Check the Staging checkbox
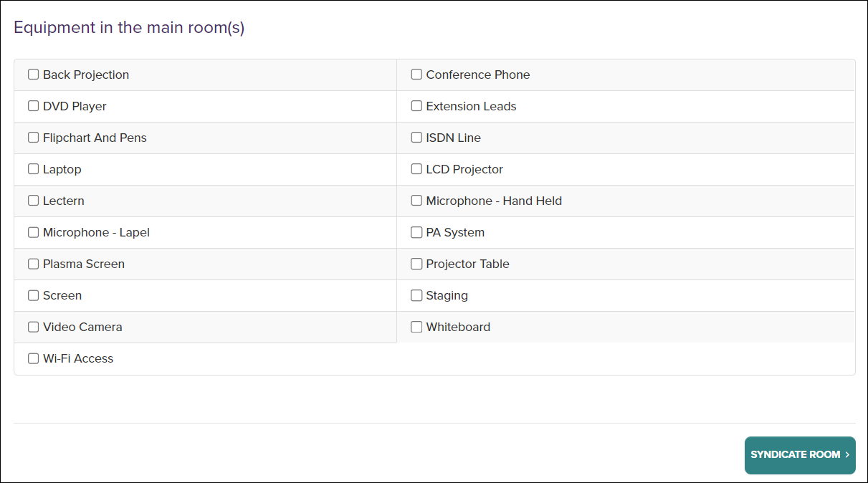This screenshot has height=483, width=868. click(416, 295)
